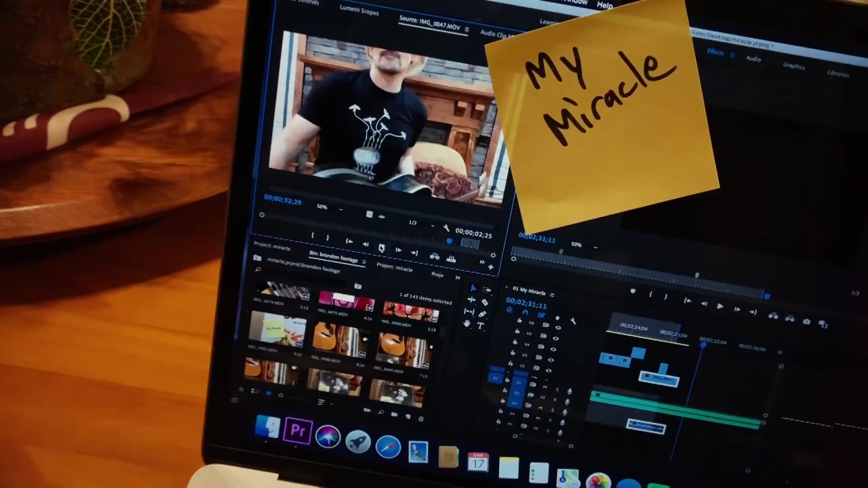Toggle lock on V6 track
The width and height of the screenshot is (868, 488).
[519, 322]
